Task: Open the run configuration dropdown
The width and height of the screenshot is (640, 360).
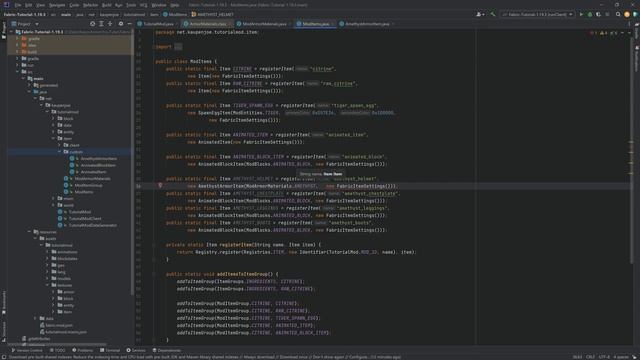Action: pyautogui.click(x=537, y=14)
